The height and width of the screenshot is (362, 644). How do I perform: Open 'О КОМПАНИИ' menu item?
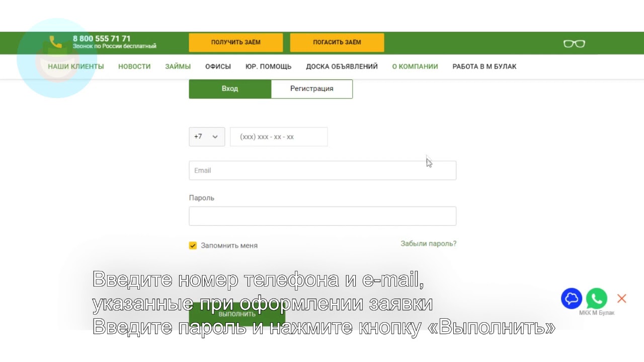(415, 66)
